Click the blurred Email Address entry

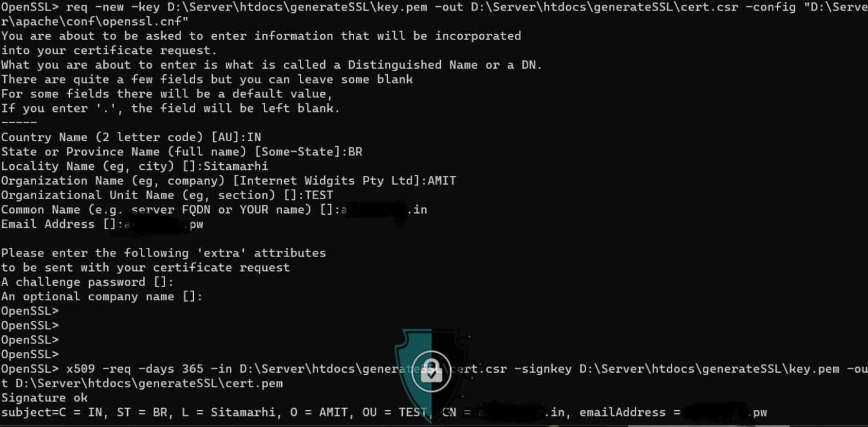(164, 224)
